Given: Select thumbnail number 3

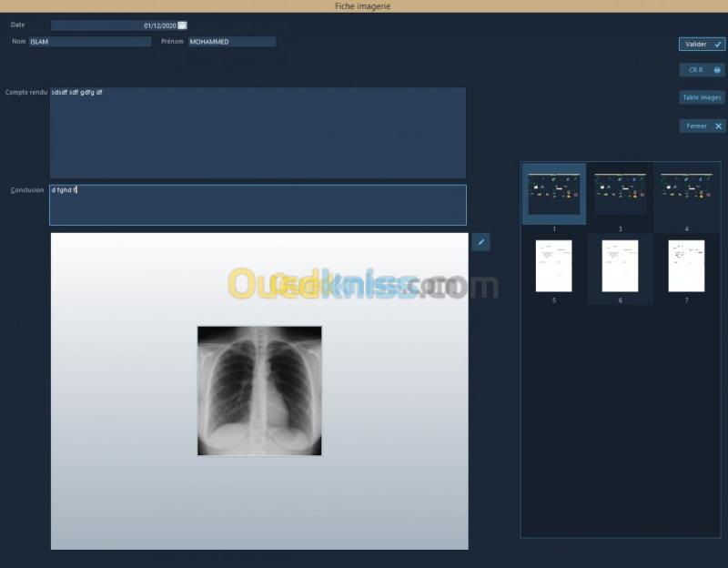Looking at the screenshot, I should 621,194.
